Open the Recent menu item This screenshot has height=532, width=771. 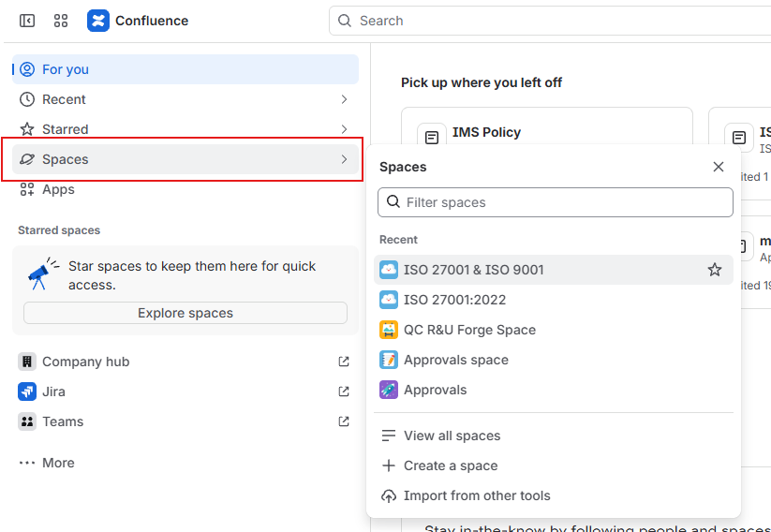[185, 99]
